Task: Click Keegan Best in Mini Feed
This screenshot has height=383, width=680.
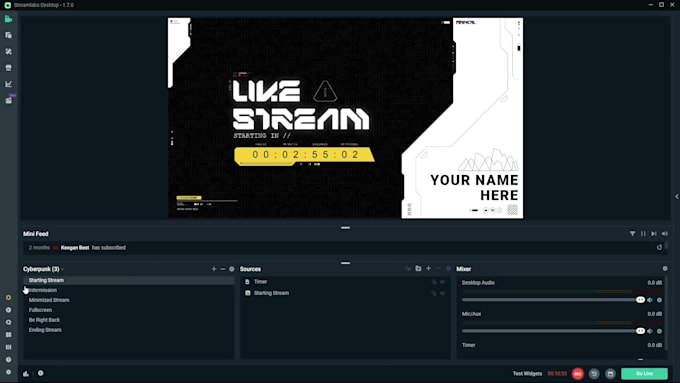Action: 75,248
